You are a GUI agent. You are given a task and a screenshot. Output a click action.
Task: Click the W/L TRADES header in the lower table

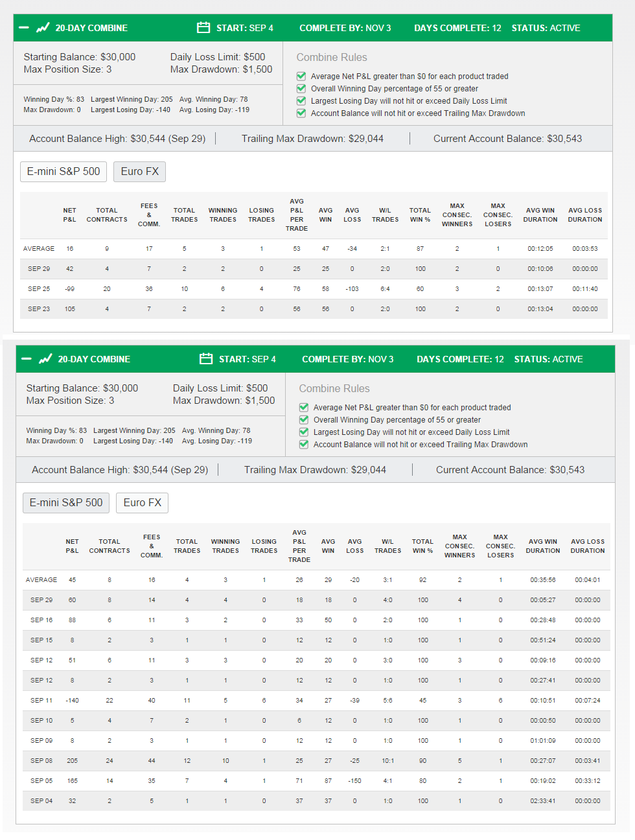[x=387, y=546]
